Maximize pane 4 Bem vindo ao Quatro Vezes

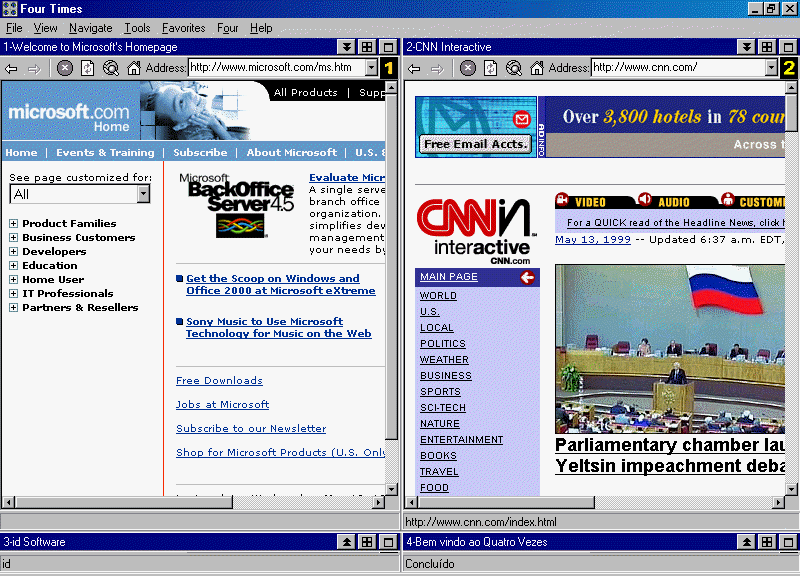[788, 542]
